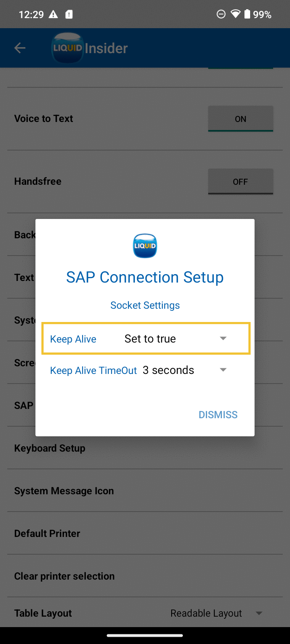Tap the Wi-Fi status icon
The height and width of the screenshot is (644, 290).
(235, 14)
